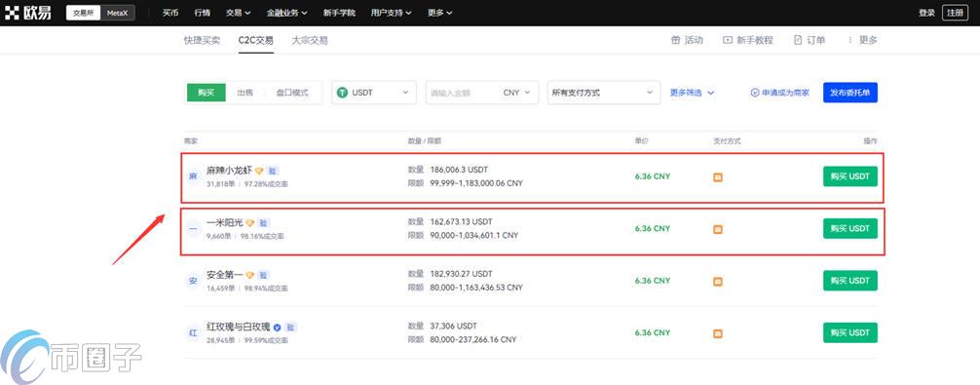
Task: Switch to the 交易所 toggle option
Action: tap(83, 13)
